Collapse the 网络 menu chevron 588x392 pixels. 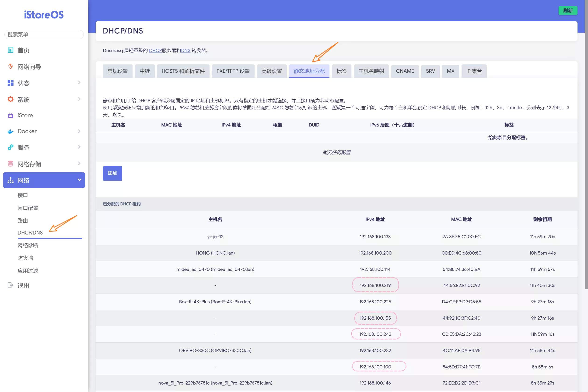(80, 180)
